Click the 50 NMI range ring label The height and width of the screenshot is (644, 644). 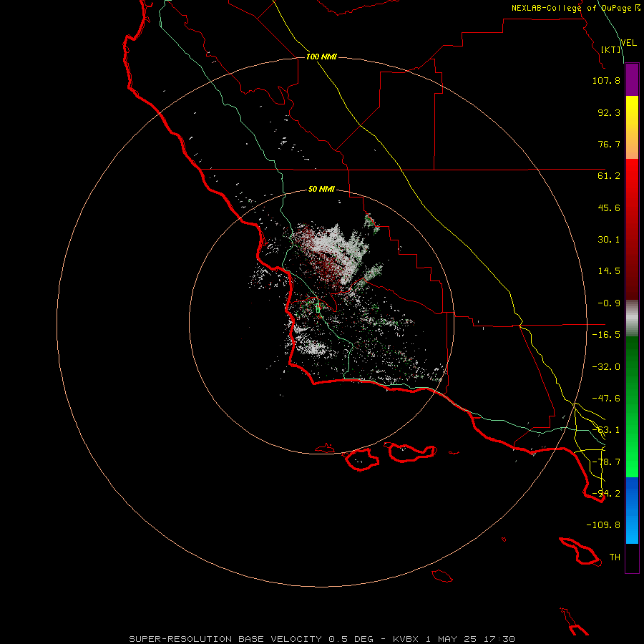click(321, 190)
